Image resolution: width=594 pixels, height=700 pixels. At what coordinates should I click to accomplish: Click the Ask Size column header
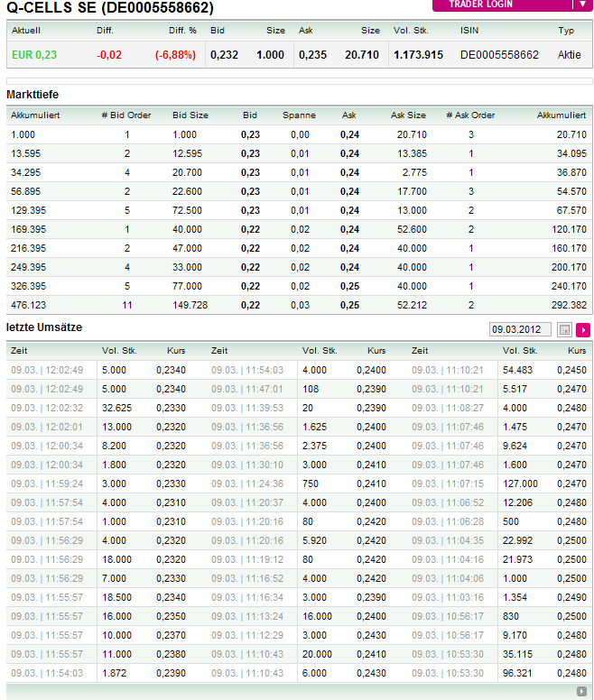pos(408,115)
